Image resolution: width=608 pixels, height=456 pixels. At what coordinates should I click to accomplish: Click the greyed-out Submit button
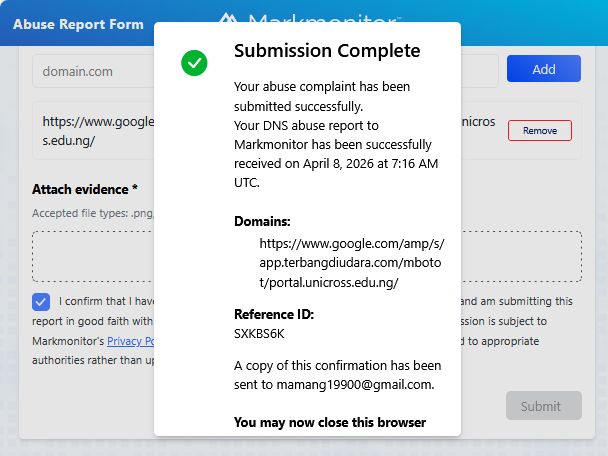click(543, 406)
